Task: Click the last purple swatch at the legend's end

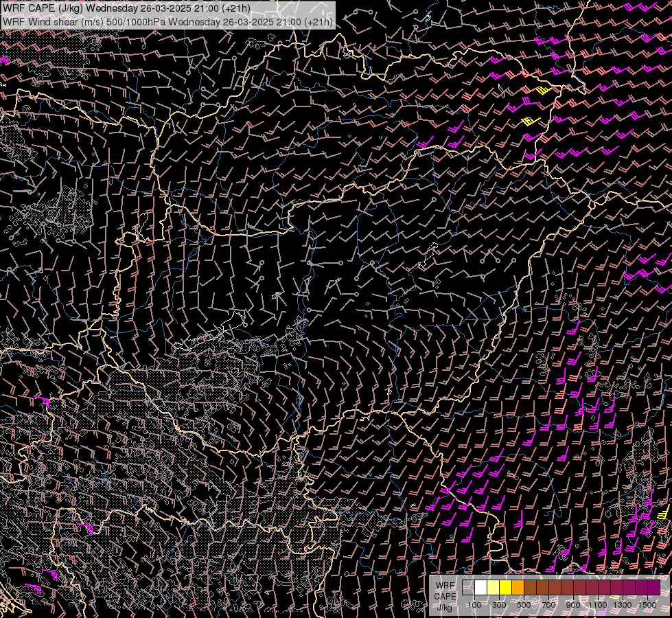Action: pos(654,588)
